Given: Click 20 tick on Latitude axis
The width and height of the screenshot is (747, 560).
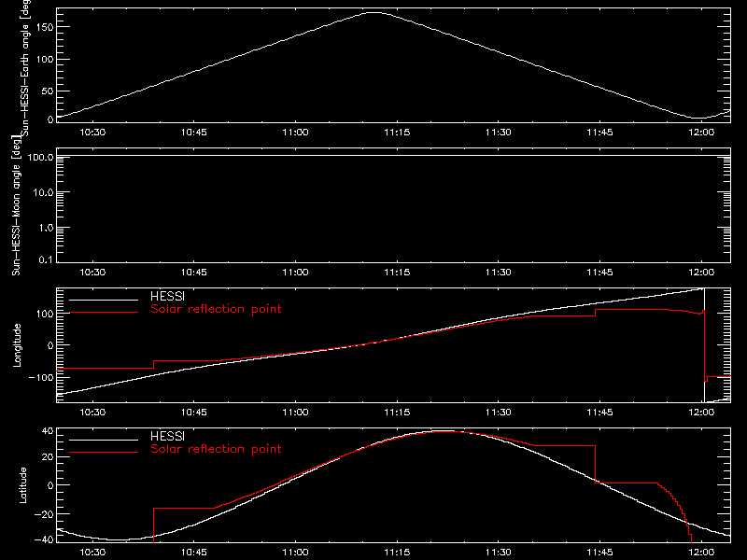Looking at the screenshot, I should pos(48,457).
